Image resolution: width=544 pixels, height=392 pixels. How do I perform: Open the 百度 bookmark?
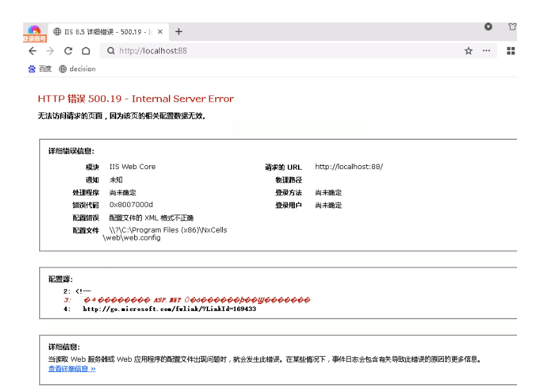coord(40,69)
